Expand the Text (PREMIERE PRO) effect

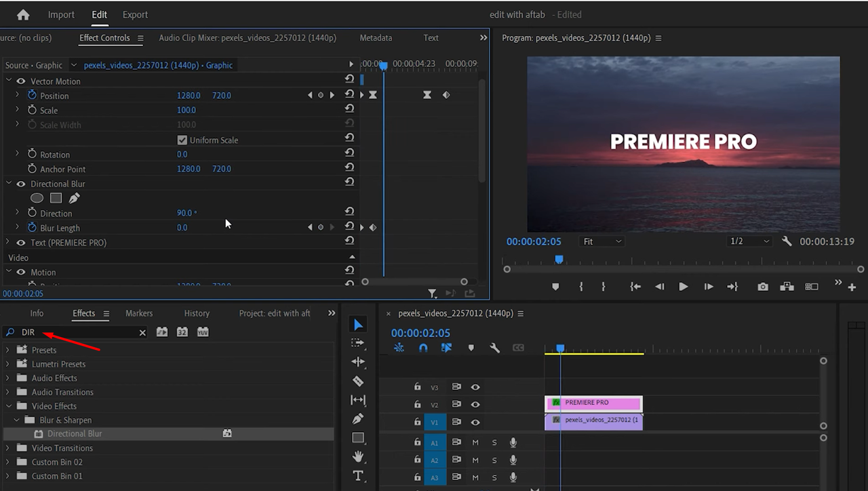point(8,242)
